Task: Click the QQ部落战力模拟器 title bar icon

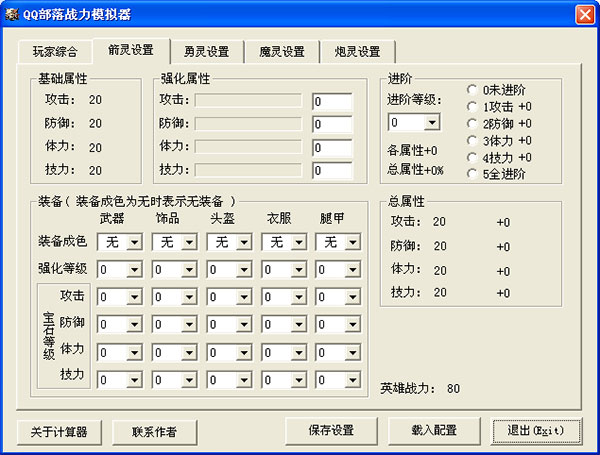Action: pyautogui.click(x=11, y=15)
